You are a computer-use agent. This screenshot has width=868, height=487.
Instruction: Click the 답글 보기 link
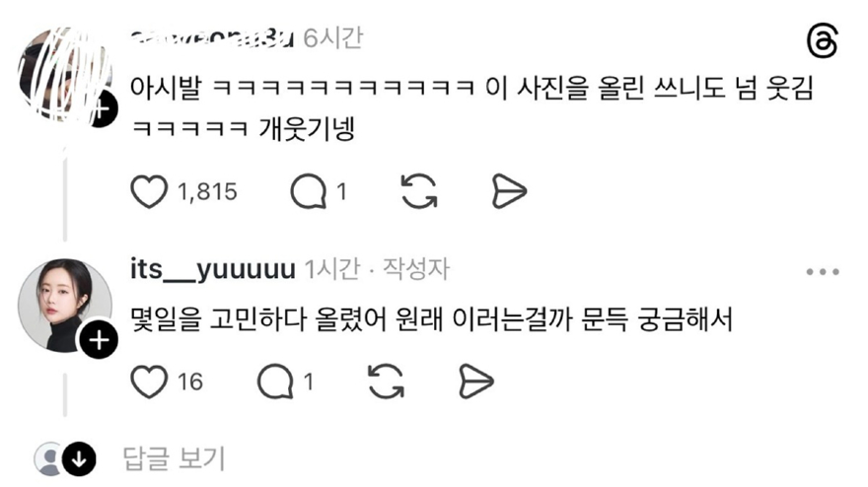pos(174,458)
